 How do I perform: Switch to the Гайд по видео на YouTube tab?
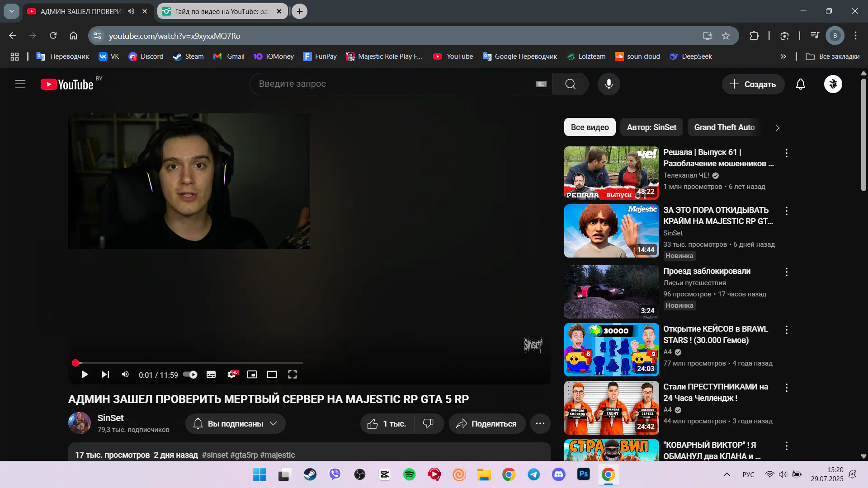click(x=222, y=11)
